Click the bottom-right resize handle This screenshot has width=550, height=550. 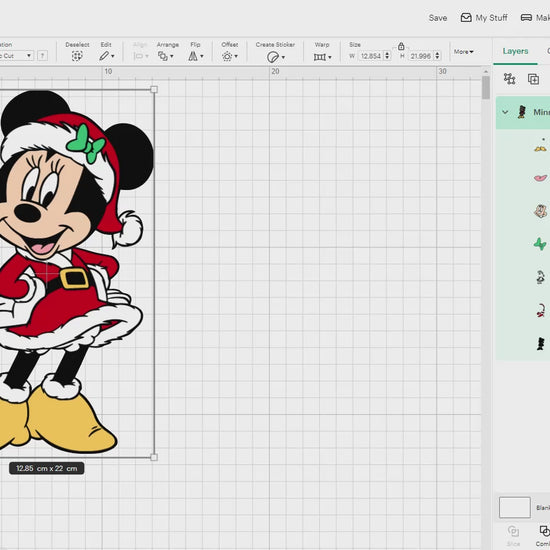tap(154, 457)
